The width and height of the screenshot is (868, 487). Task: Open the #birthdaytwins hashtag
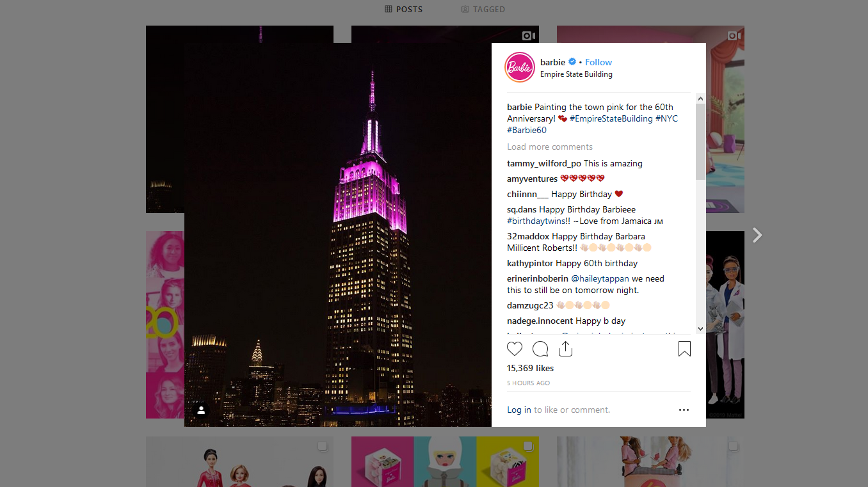coord(535,221)
